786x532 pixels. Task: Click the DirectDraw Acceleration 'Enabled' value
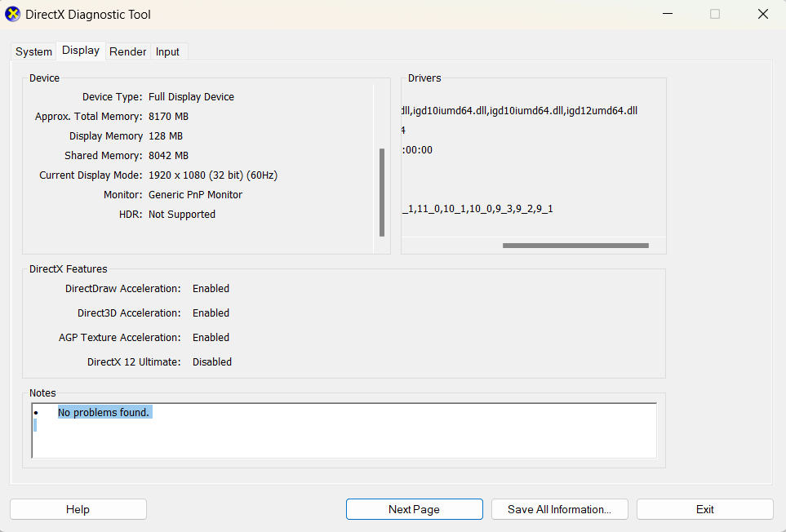point(211,289)
